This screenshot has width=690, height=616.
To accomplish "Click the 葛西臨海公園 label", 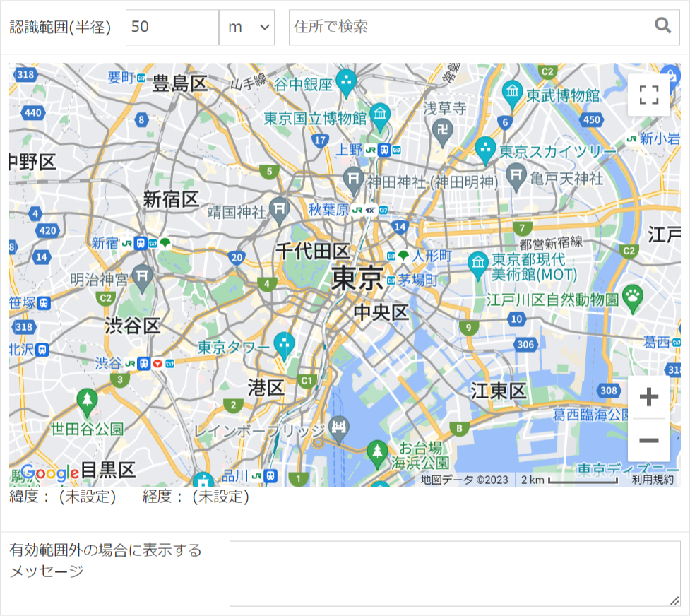I will [x=590, y=415].
